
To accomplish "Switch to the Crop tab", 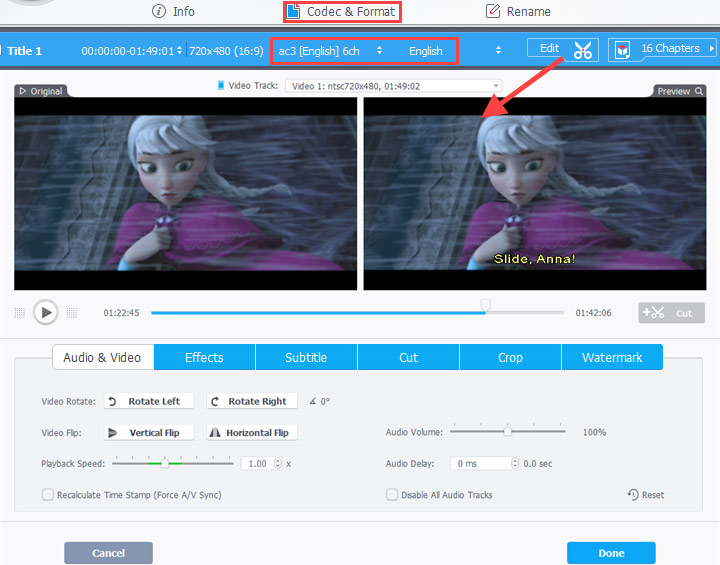I will 510,357.
